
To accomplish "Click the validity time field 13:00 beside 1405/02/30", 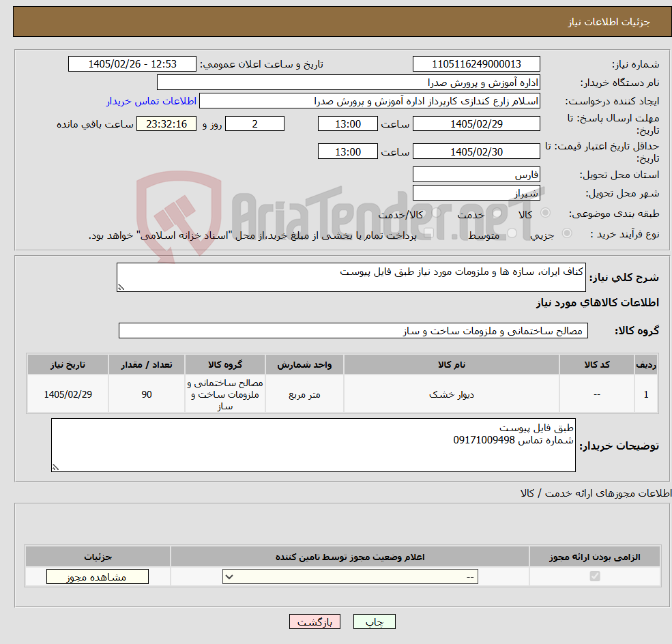I will point(347,151).
